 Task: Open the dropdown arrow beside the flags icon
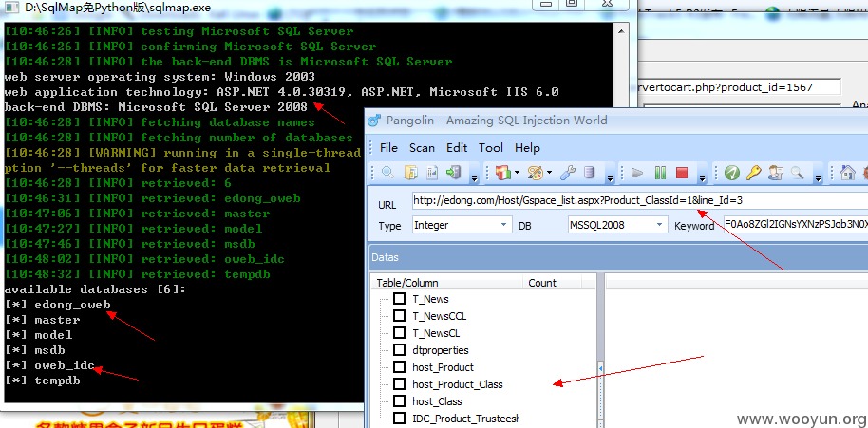(x=517, y=173)
